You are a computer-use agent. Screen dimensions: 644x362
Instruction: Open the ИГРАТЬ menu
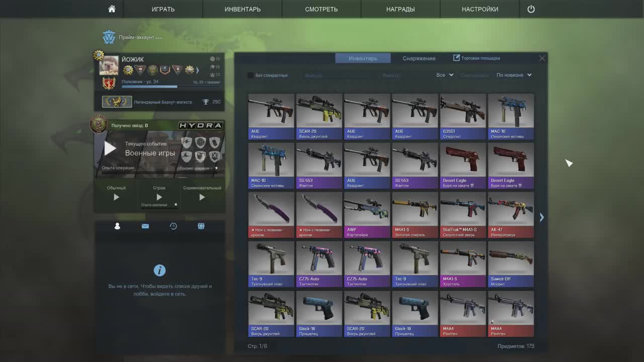pyautogui.click(x=163, y=9)
